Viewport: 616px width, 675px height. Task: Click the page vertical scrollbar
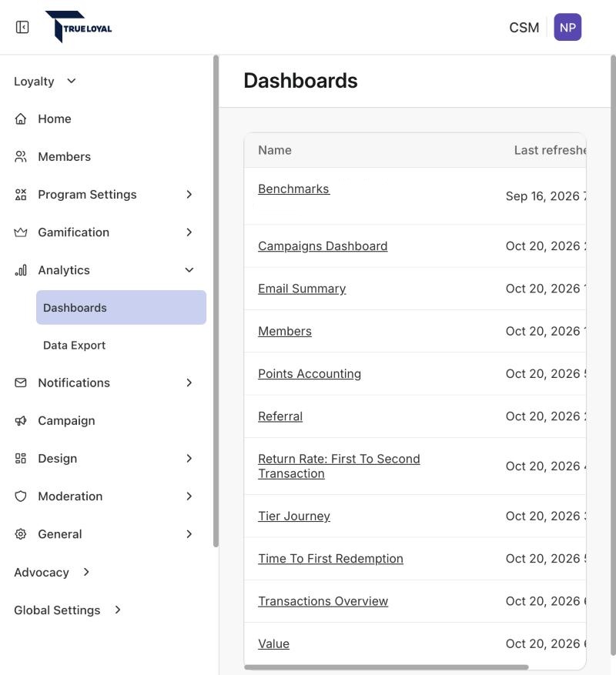coord(613,356)
